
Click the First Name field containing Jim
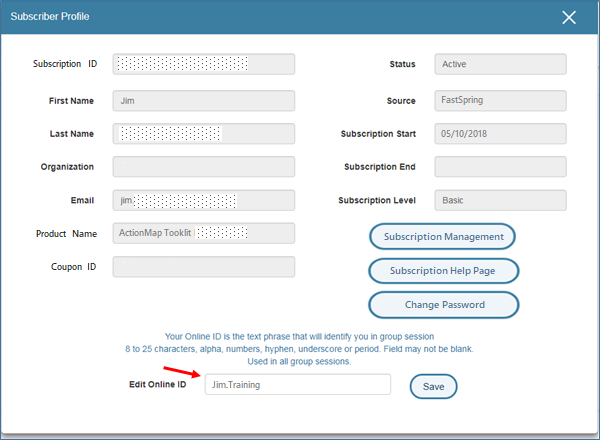pyautogui.click(x=204, y=101)
